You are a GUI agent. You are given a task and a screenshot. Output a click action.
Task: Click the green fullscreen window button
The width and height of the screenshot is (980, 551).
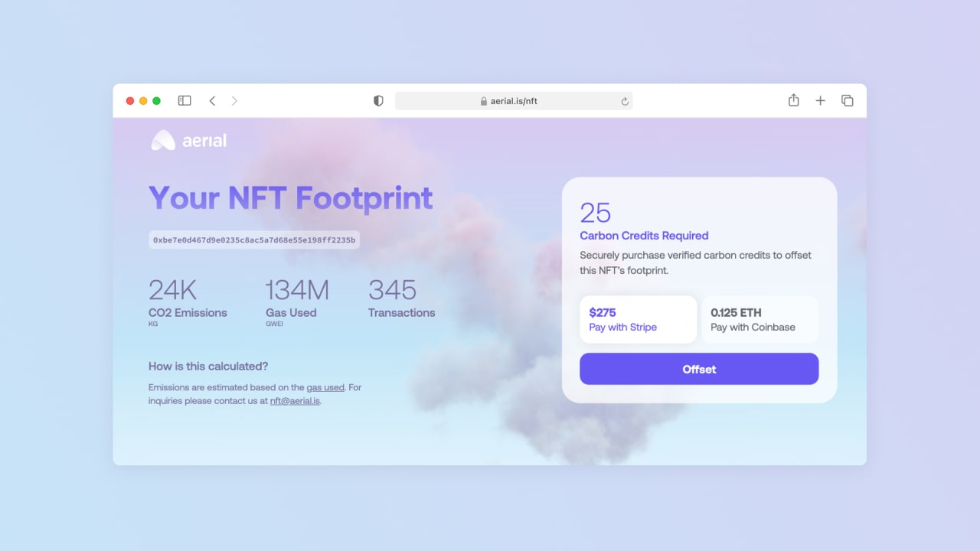point(156,101)
